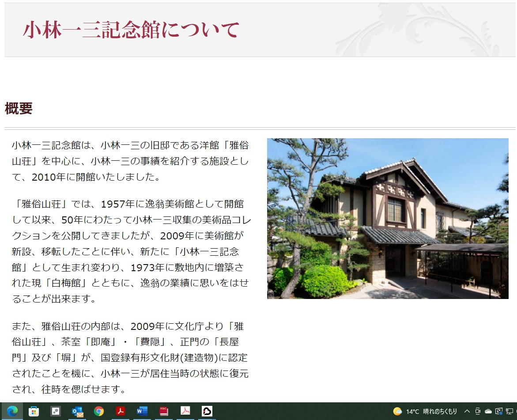Open Google Chrome from the taskbar
This screenshot has height=420, width=517.
(x=99, y=412)
